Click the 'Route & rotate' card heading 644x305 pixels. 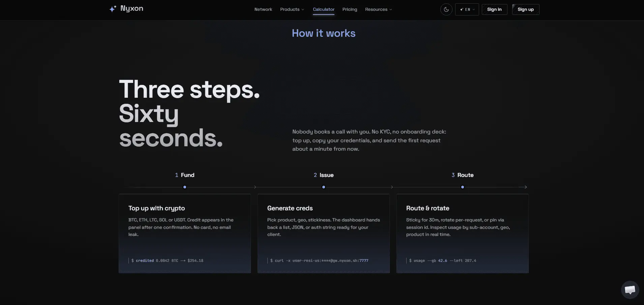click(428, 208)
